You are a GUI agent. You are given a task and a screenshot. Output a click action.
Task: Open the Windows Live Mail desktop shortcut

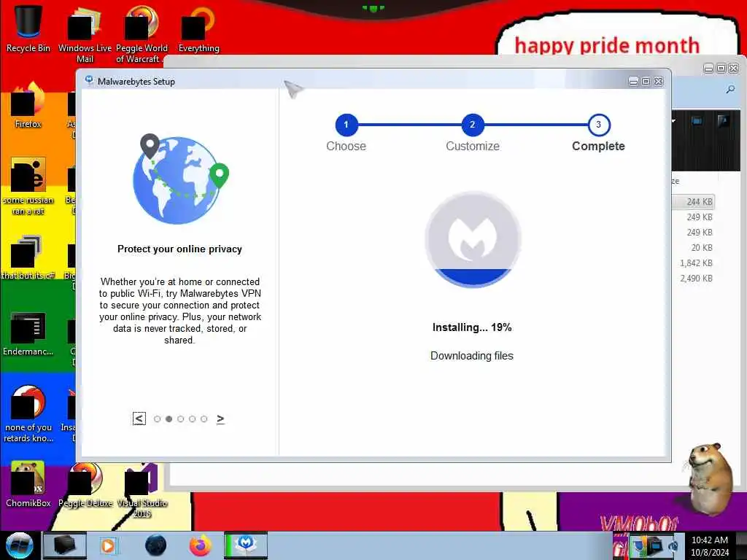[85, 34]
